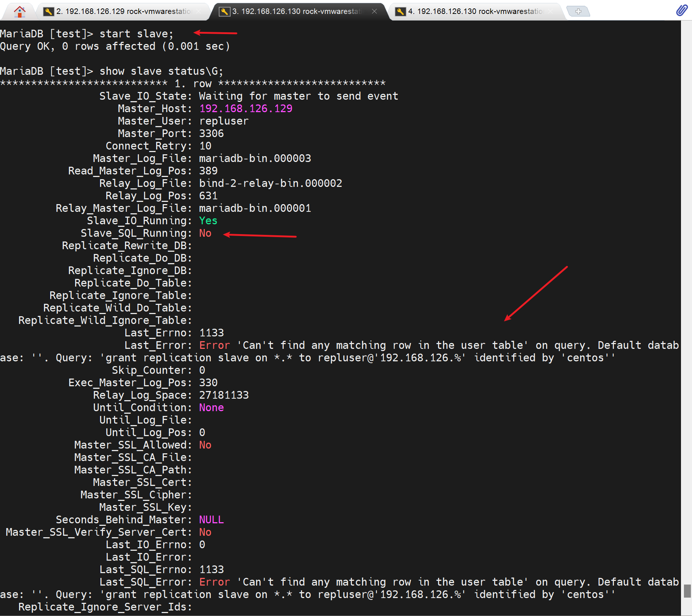Click the red No value of Slave_SQL_Running
This screenshot has width=692, height=616.
pos(205,233)
